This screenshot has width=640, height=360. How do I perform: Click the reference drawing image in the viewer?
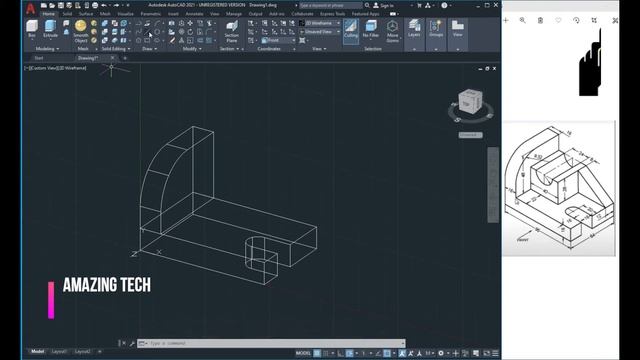[x=559, y=189]
